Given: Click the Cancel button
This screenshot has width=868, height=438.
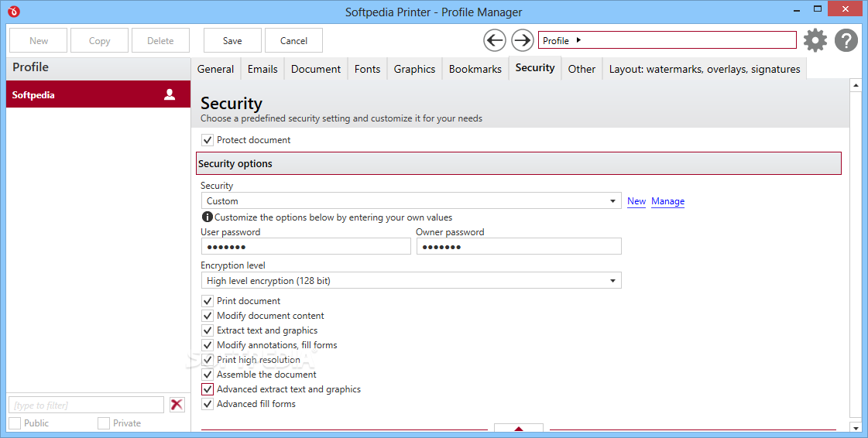Looking at the screenshot, I should 293,40.
